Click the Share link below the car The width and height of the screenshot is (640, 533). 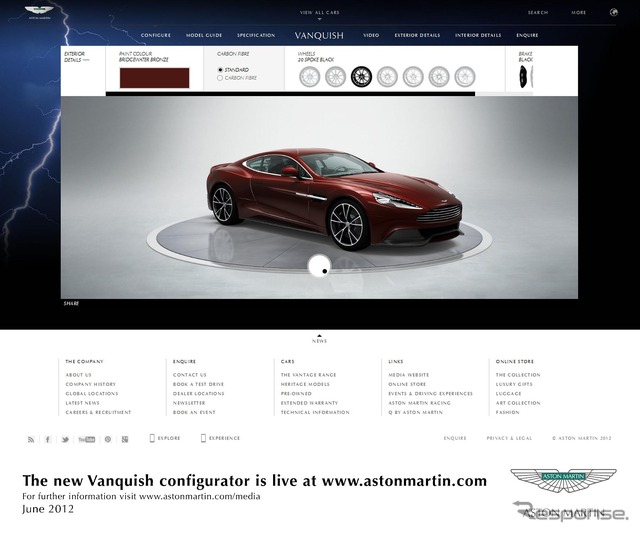[x=71, y=303]
